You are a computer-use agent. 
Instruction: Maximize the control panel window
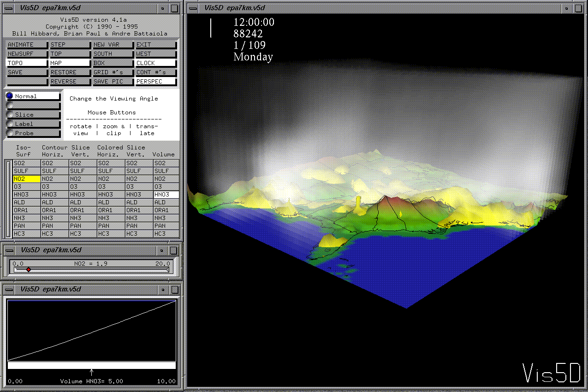tap(174, 8)
